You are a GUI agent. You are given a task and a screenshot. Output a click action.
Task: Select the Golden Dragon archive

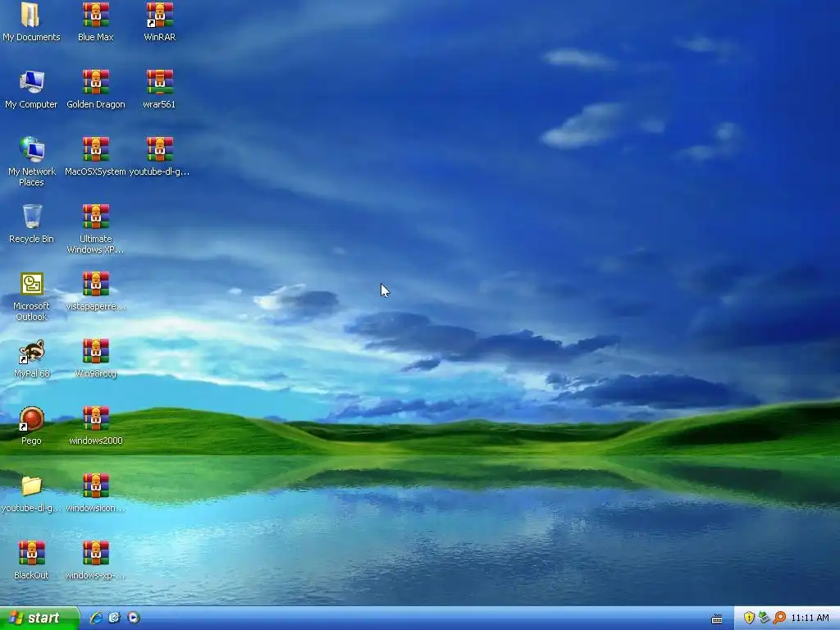(96, 82)
